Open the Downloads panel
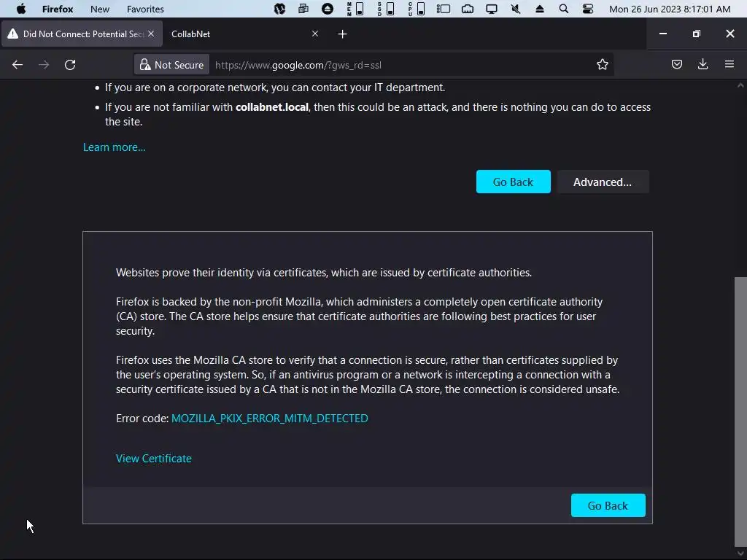This screenshot has height=560, width=747. click(703, 64)
